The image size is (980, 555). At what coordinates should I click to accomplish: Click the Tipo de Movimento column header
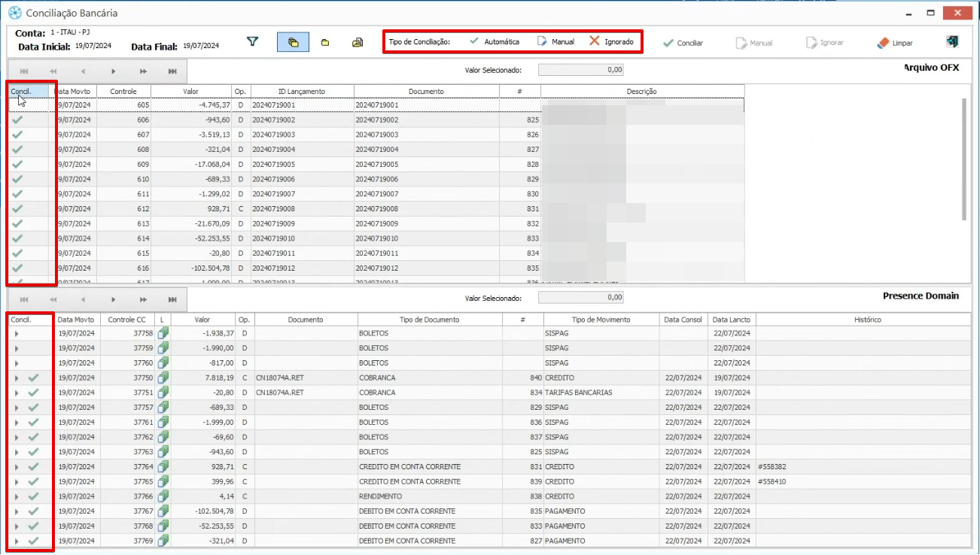pos(601,320)
